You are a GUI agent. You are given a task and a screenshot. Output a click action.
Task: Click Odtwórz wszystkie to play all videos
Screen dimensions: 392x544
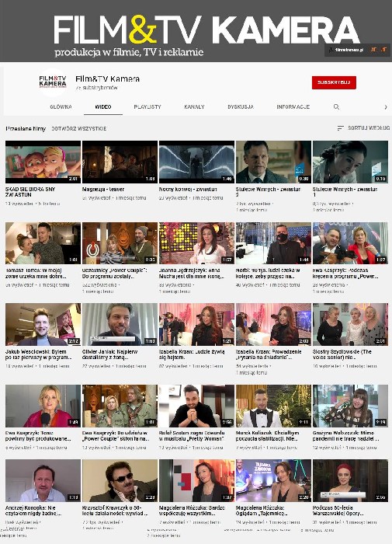(79, 128)
